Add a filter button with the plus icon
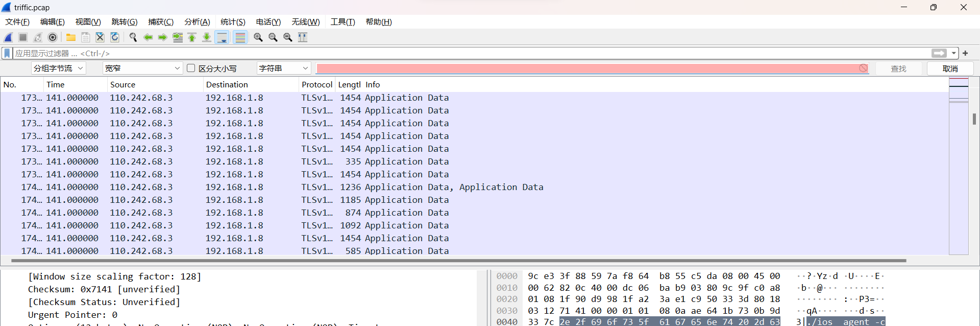This screenshot has width=980, height=326. (965, 53)
